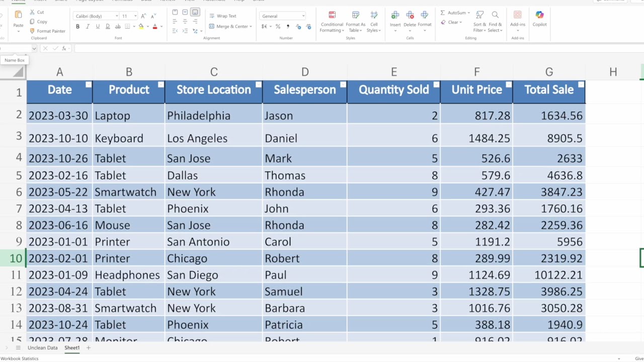The width and height of the screenshot is (644, 362).
Task: Click the Copy icon
Action: pos(32,22)
